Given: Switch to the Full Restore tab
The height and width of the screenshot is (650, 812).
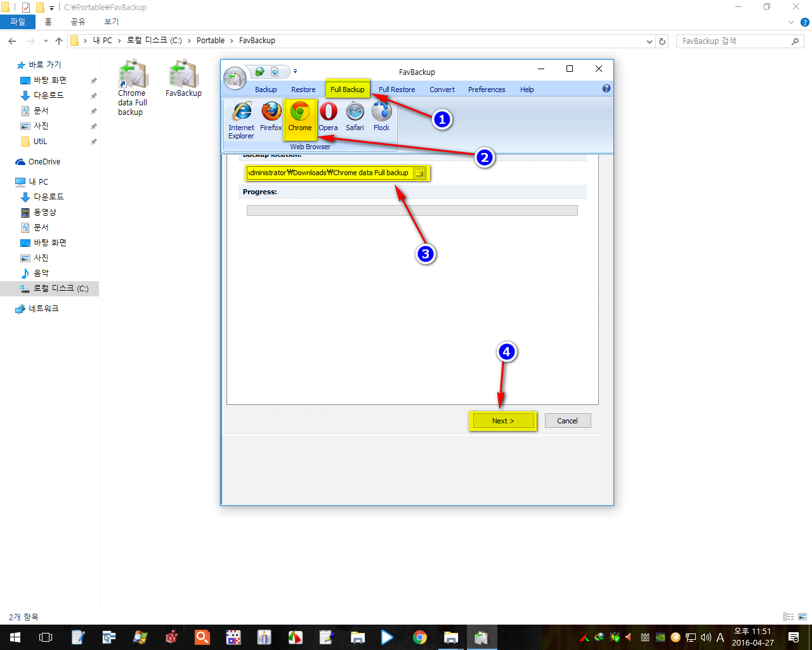Looking at the screenshot, I should coord(397,90).
